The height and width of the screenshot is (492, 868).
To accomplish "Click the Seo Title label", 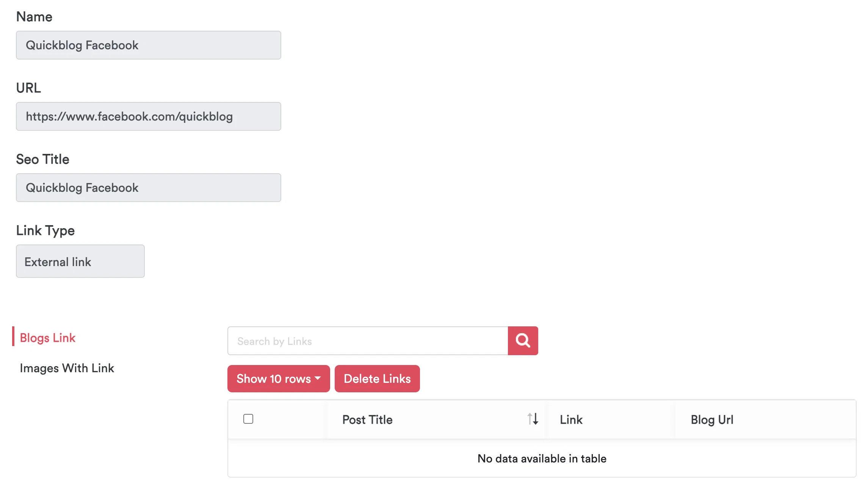I will pyautogui.click(x=42, y=159).
